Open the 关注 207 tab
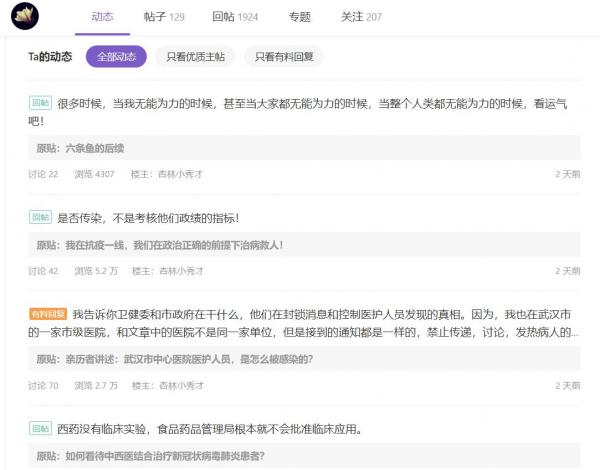This screenshot has width=600, height=470. click(361, 17)
